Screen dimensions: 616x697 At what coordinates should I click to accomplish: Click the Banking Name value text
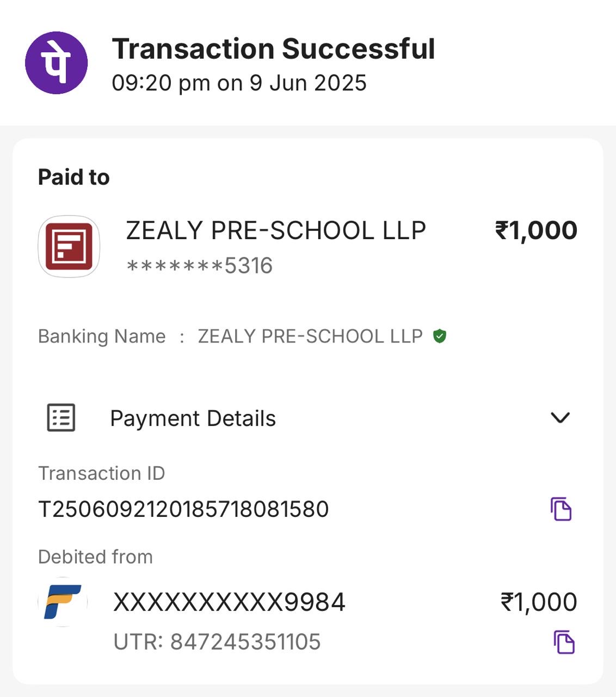tap(310, 337)
